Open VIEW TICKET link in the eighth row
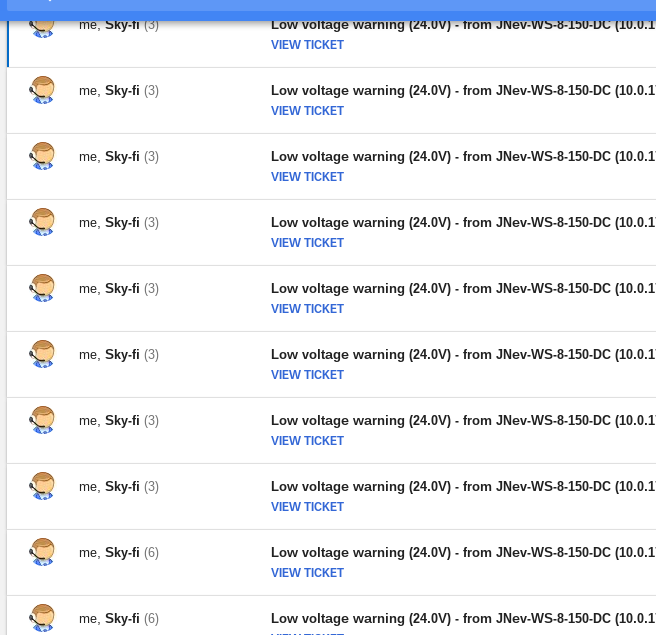Screen dimensions: 656x635 pyautogui.click(x=307, y=507)
